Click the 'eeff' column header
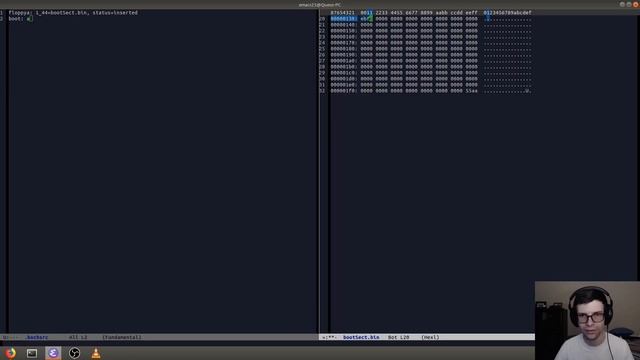The width and height of the screenshot is (640, 360). (471, 13)
